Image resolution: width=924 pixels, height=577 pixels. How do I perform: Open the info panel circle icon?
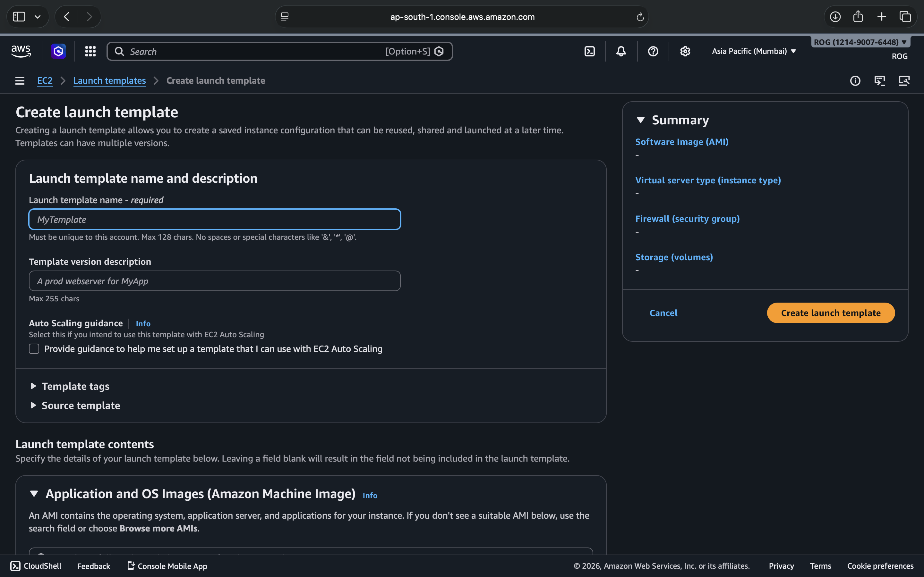point(855,80)
